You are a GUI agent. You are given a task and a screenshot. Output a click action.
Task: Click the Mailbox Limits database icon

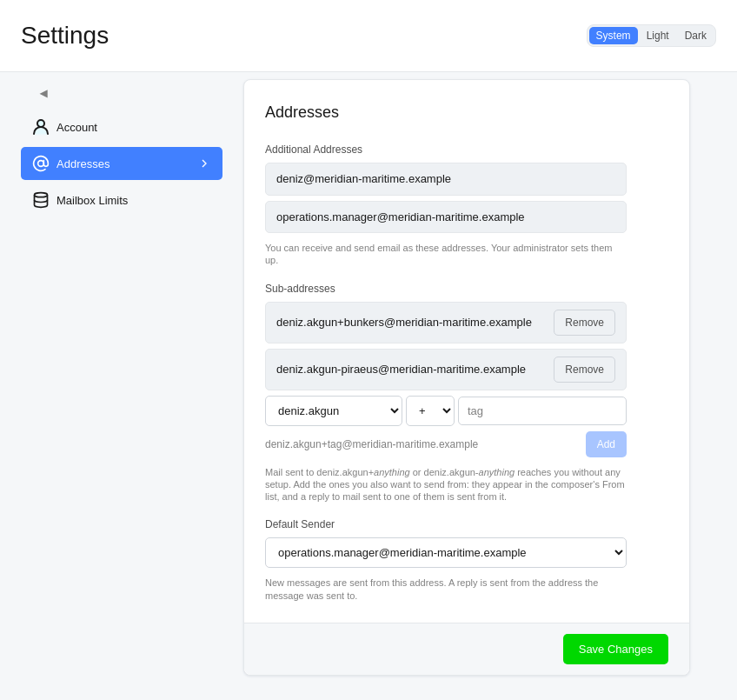point(41,200)
